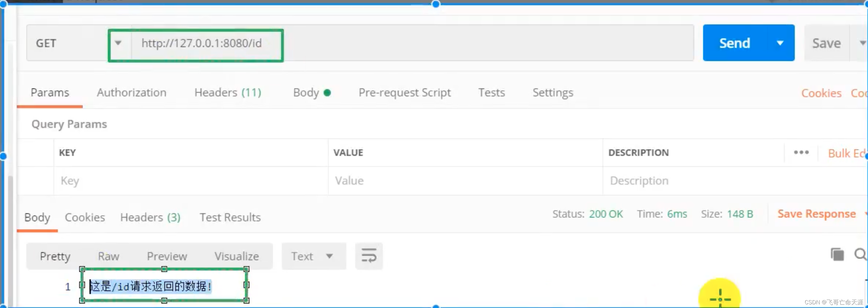Screen dimensions: 868x308
Task: Open the Send button dropdown arrow
Action: coord(780,43)
